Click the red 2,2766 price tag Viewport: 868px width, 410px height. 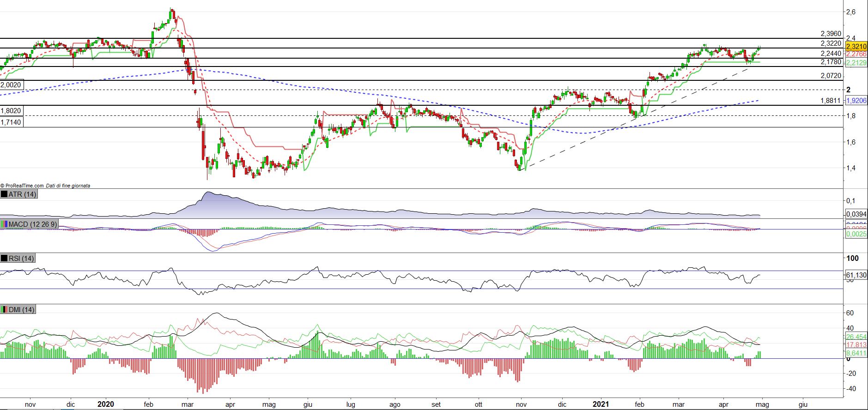click(856, 54)
